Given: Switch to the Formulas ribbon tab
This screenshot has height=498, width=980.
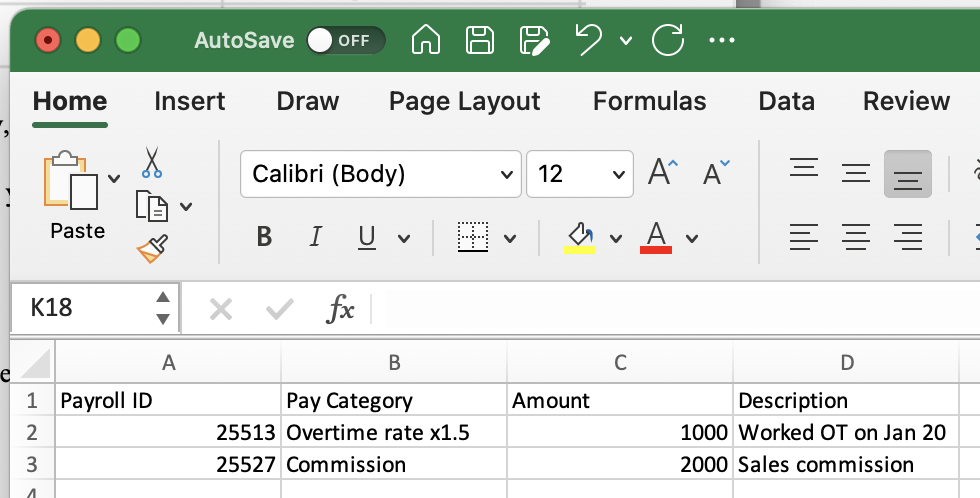Looking at the screenshot, I should tap(649, 101).
